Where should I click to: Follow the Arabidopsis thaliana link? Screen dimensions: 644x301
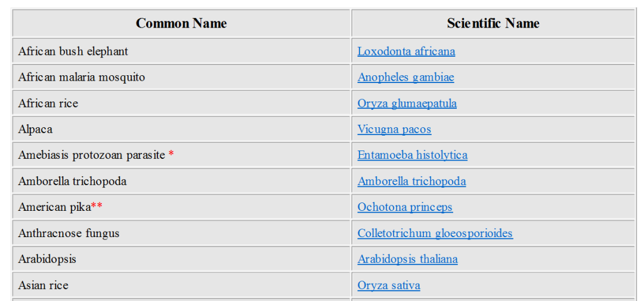pos(407,259)
